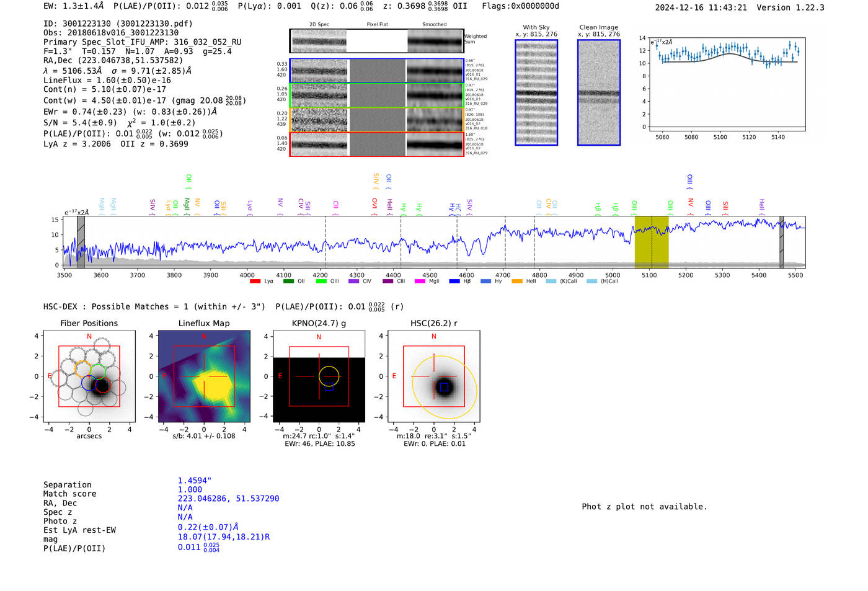Select the Primary Spec_Slot_IFU_AMP text

[143, 42]
